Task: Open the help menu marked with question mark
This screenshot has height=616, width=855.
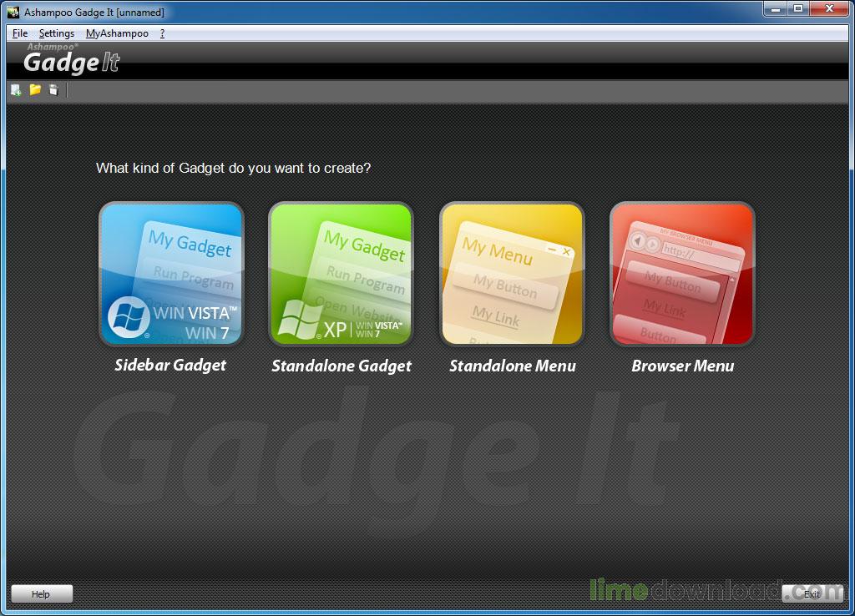Action: point(160,33)
